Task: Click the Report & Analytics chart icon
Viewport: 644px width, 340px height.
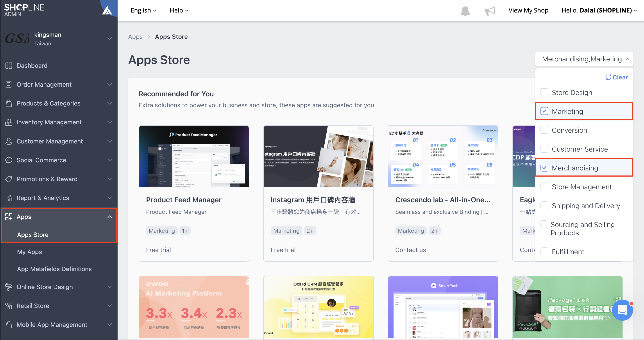Action: (9, 198)
